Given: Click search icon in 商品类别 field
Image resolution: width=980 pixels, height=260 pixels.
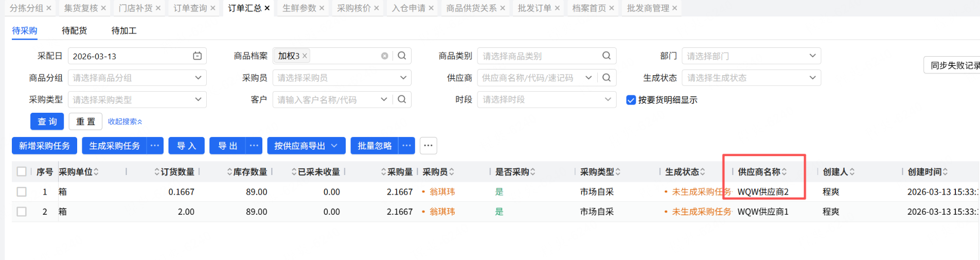Looking at the screenshot, I should click(x=607, y=56).
